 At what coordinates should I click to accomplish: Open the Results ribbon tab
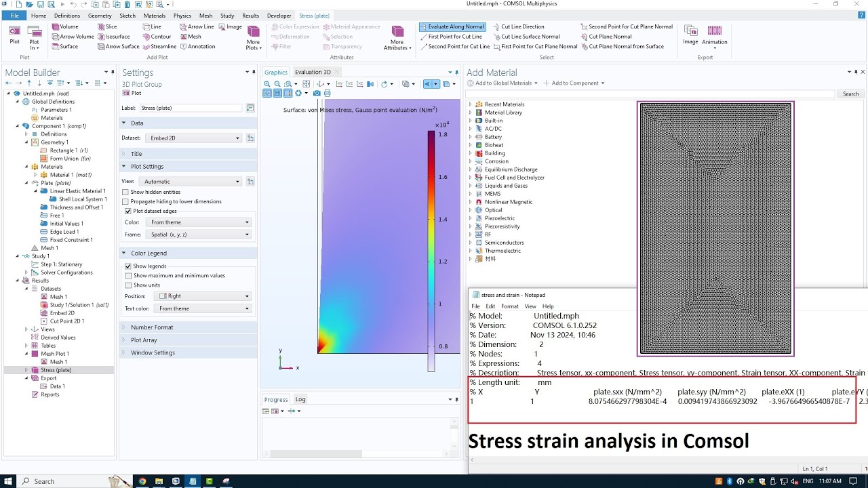[250, 16]
